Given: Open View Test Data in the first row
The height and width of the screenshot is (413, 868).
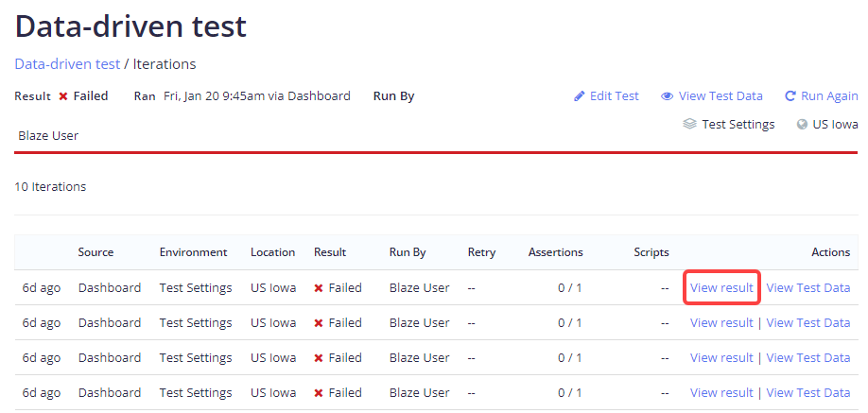Looking at the screenshot, I should pos(807,288).
